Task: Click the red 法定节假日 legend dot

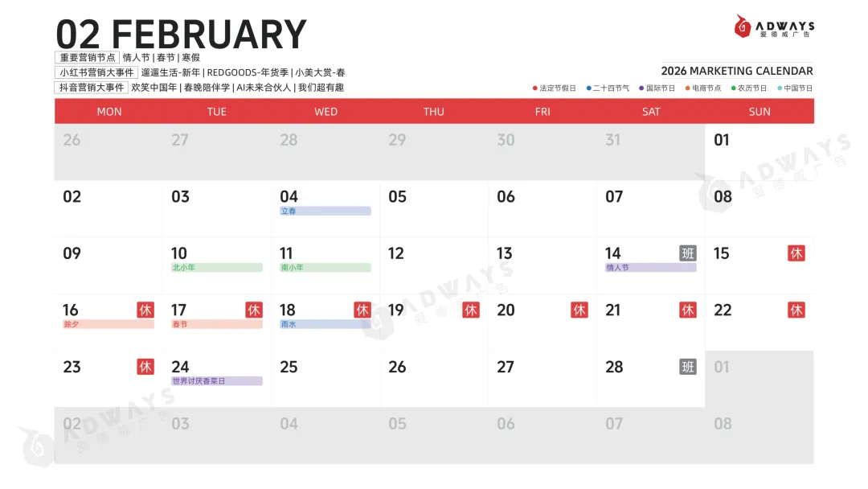Action: tap(534, 88)
